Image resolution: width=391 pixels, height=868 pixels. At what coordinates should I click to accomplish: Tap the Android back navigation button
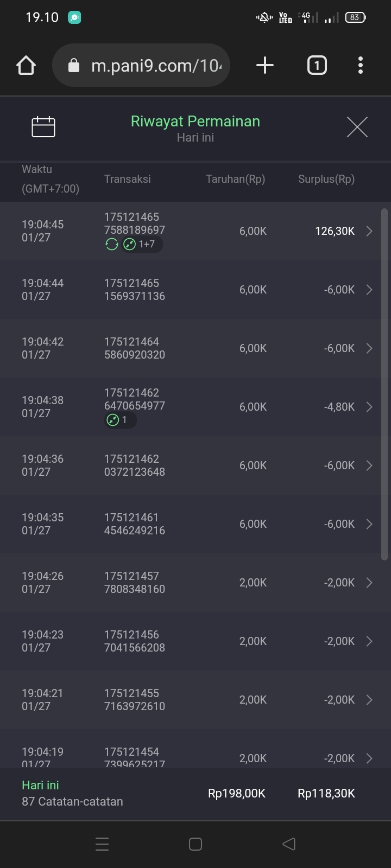click(289, 844)
